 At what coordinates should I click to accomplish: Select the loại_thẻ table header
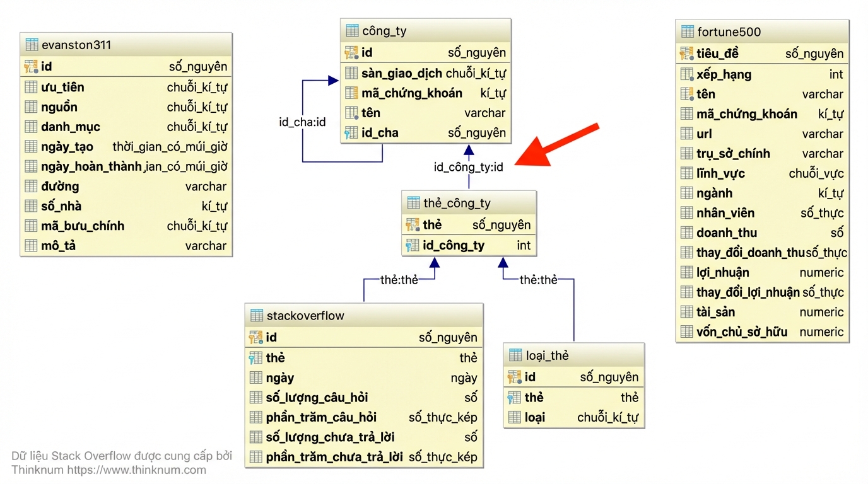tap(574, 355)
